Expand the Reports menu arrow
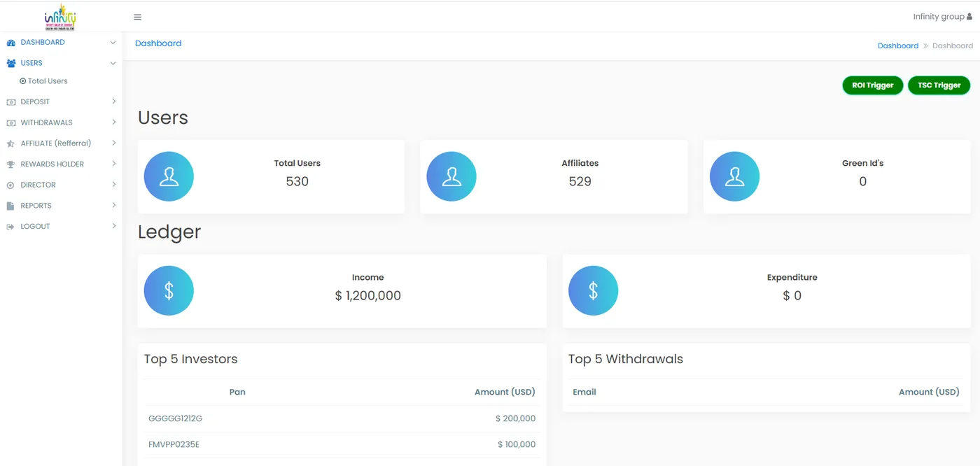The image size is (980, 466). click(113, 205)
